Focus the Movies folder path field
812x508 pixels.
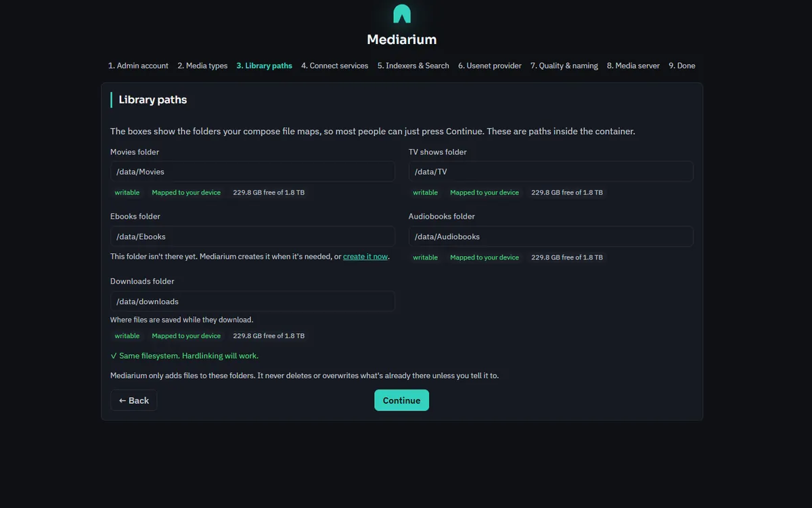pyautogui.click(x=252, y=171)
